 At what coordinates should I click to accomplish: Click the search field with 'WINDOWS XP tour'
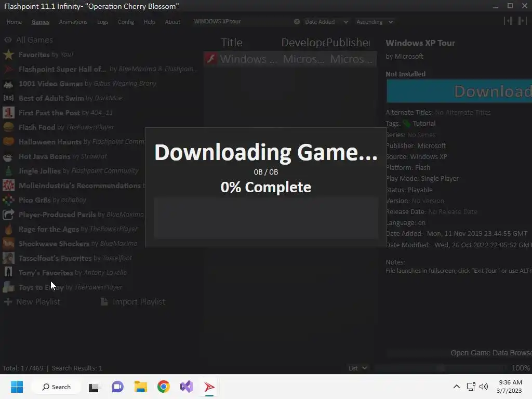point(241,21)
